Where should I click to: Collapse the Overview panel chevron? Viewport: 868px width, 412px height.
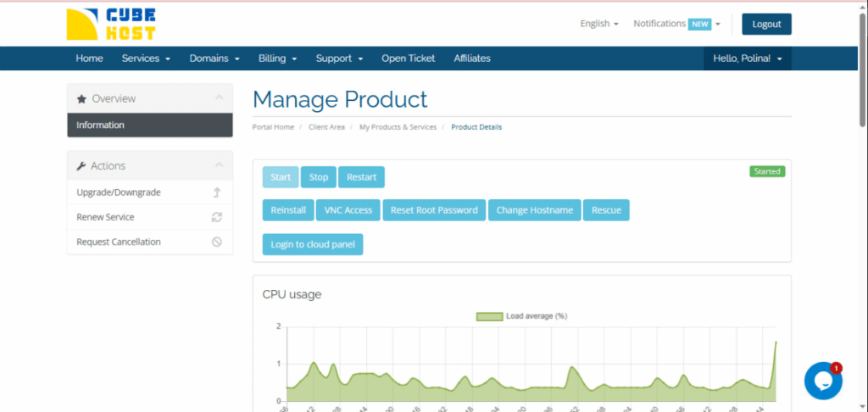(219, 98)
